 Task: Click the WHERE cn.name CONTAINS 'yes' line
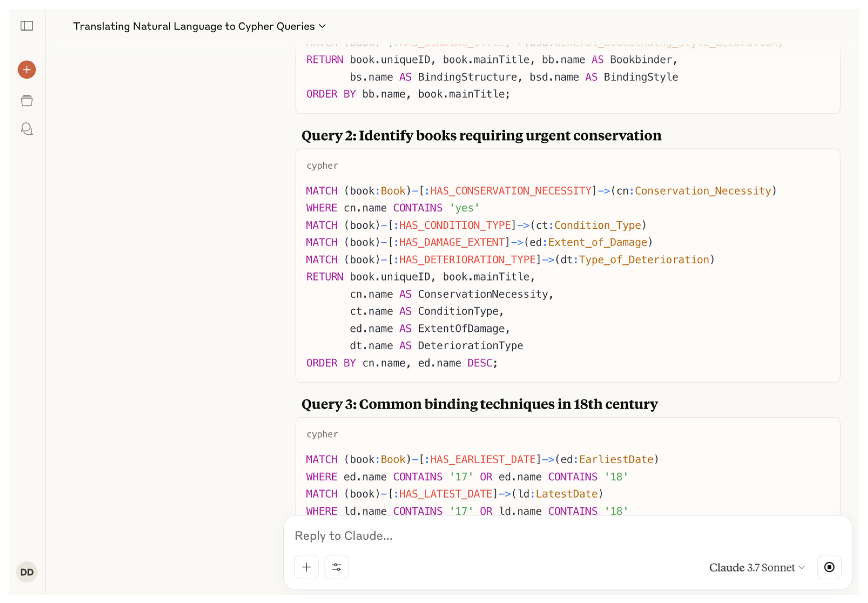(x=393, y=208)
